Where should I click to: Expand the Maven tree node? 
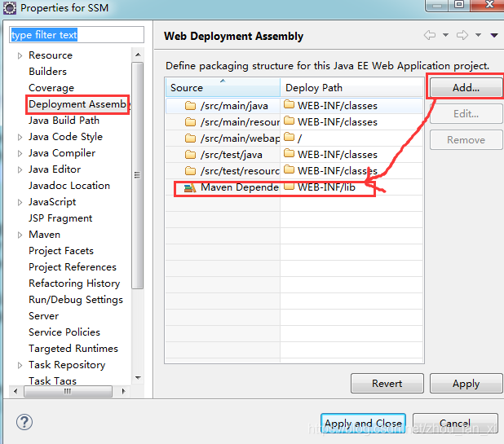click(x=20, y=235)
